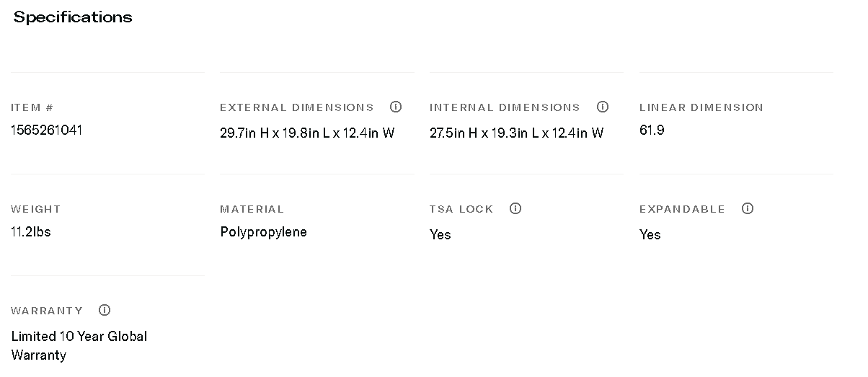Click the linear dimension value 61.9
Image resolution: width=868 pixels, height=377 pixels.
[652, 130]
